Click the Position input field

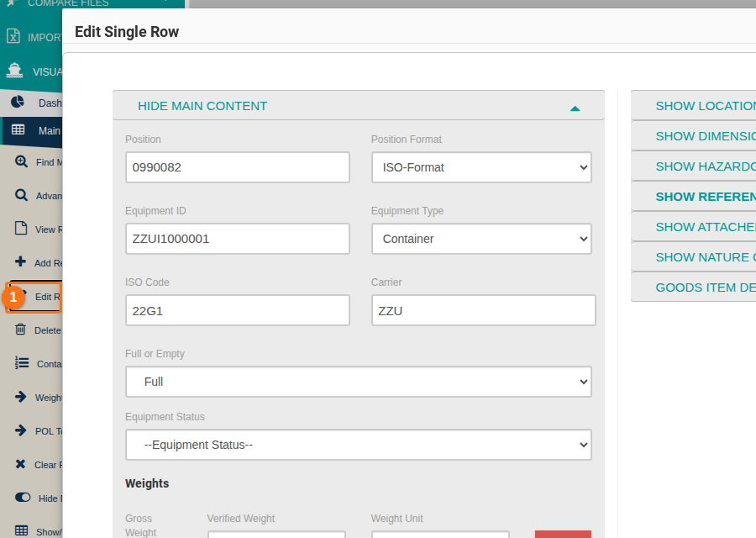(x=237, y=167)
